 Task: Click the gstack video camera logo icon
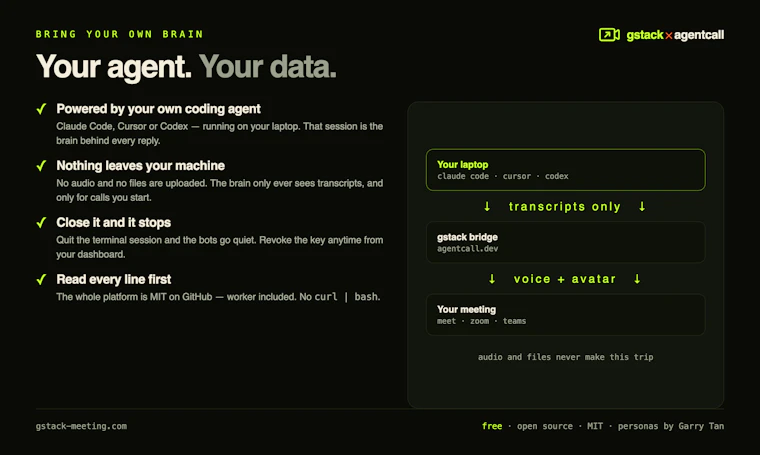609,35
